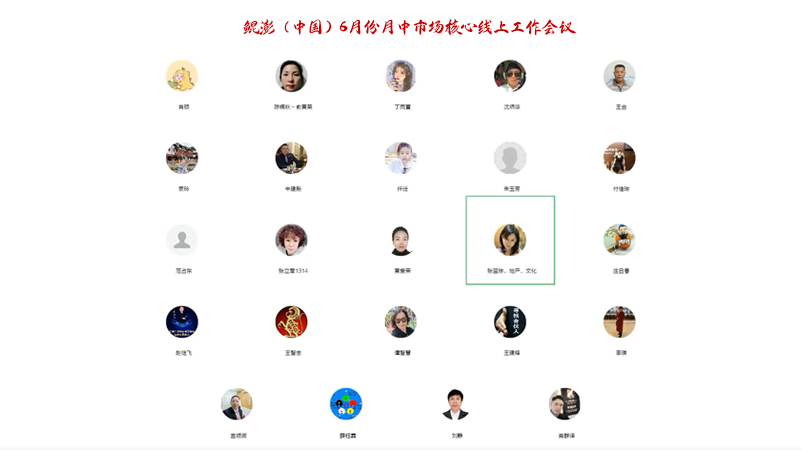Select the red avatar with golden figure
Viewport: 801px width, 450px height.
[x=291, y=322]
